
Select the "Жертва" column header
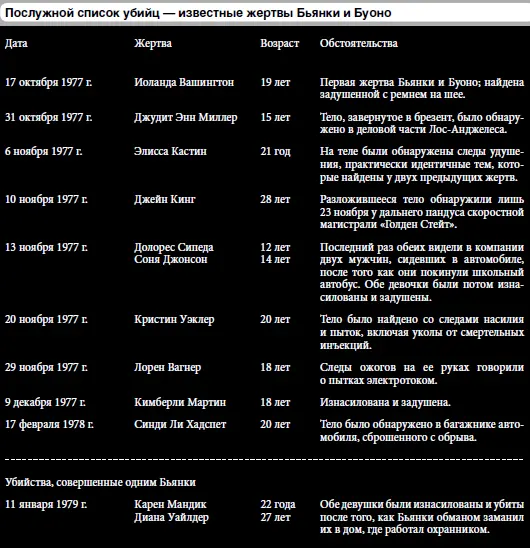coord(153,43)
